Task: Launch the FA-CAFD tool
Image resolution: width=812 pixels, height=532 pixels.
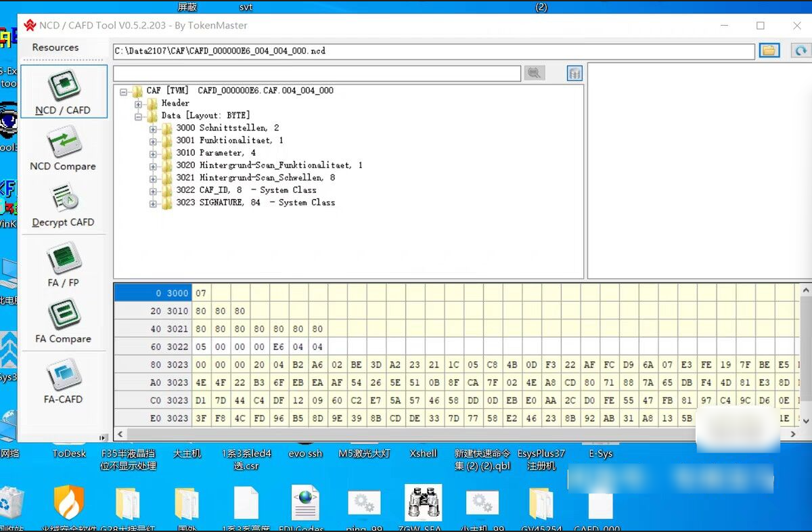Action: pyautogui.click(x=64, y=382)
